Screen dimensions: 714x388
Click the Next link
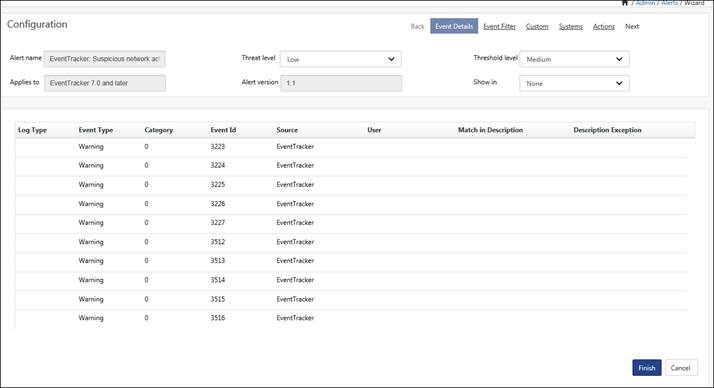[632, 26]
